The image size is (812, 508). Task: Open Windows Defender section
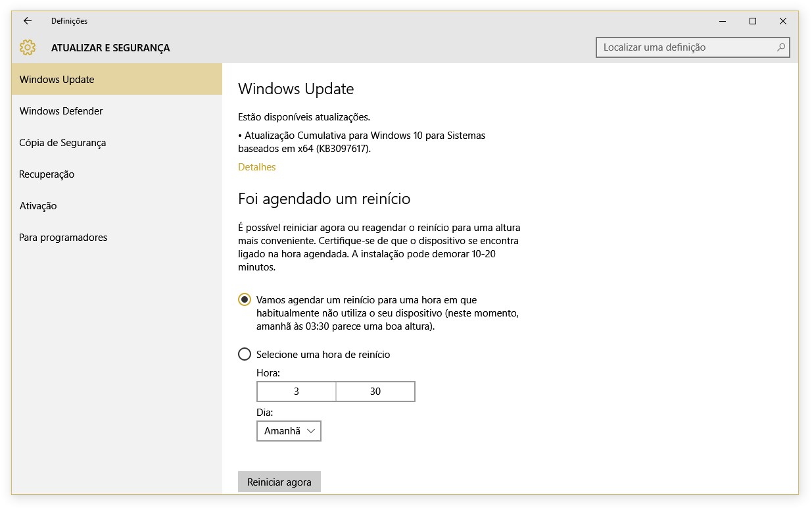coord(61,111)
